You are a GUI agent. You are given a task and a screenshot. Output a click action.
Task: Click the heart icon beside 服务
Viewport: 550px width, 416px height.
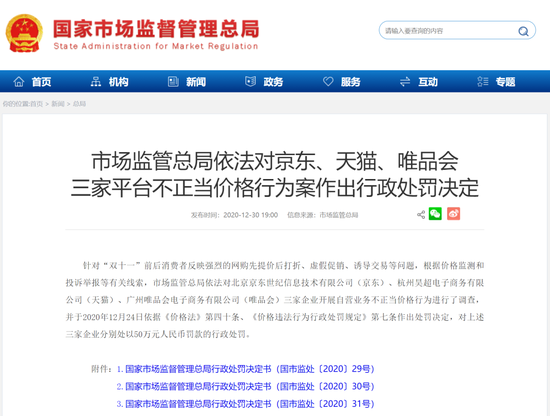point(328,82)
